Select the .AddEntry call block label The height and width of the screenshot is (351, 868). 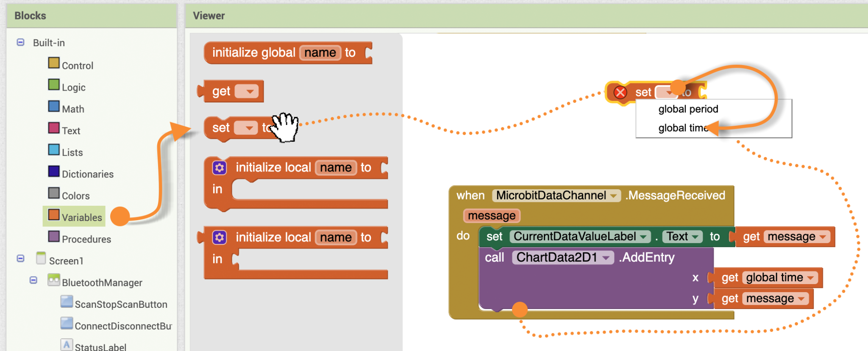pyautogui.click(x=646, y=257)
